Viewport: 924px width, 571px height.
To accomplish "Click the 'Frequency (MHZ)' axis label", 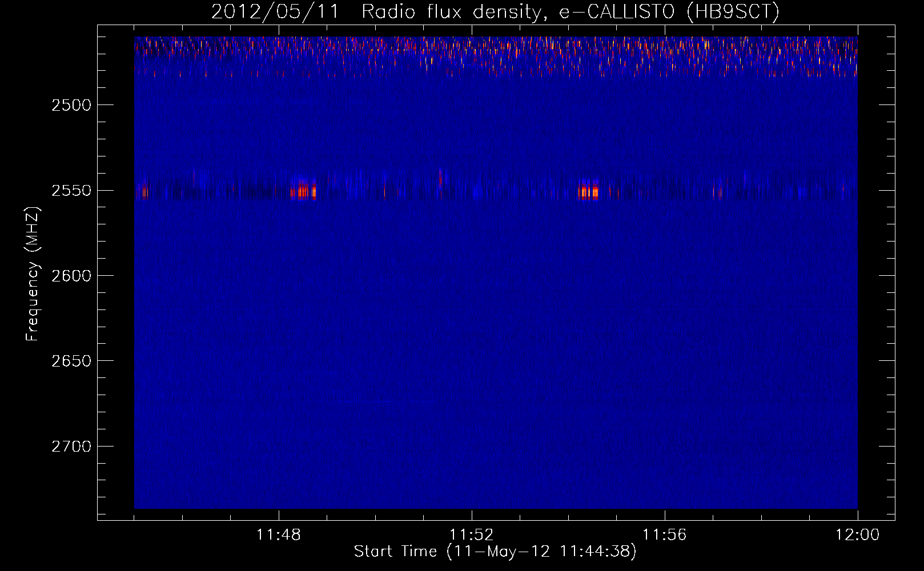I will point(33,274).
